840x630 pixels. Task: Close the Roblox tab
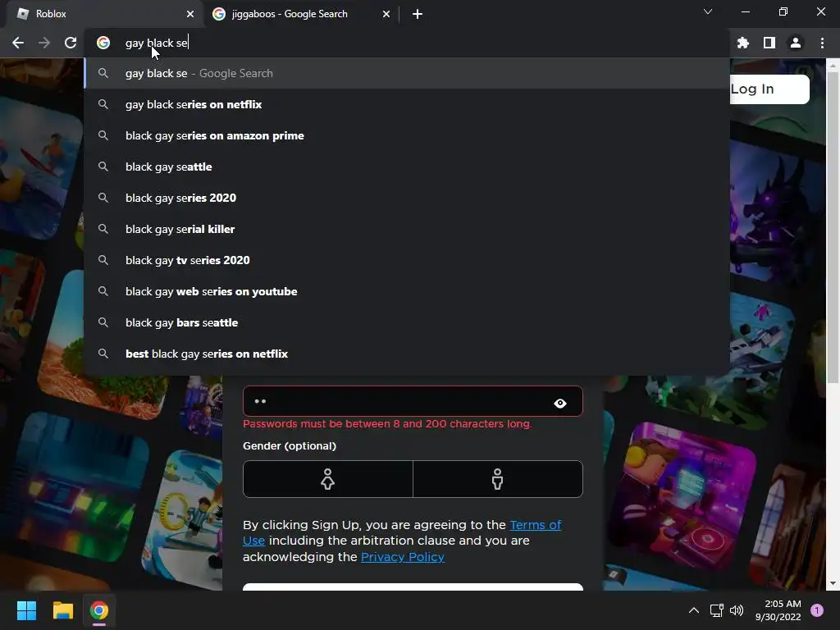point(190,14)
